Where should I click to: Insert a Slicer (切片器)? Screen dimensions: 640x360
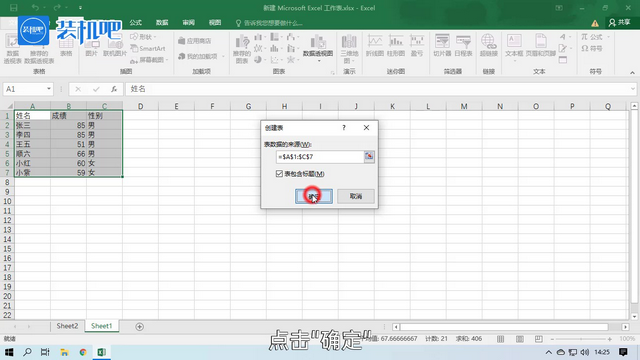442,45
